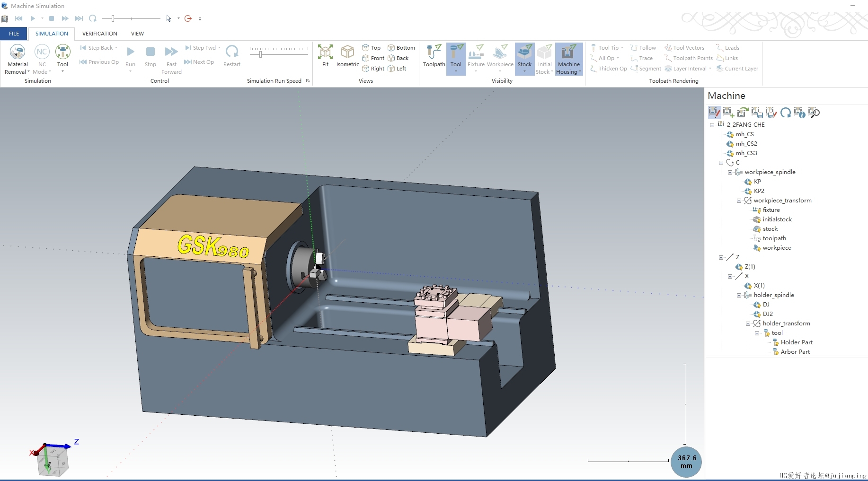This screenshot has width=868, height=481.
Task: Toggle Toolpath visibility
Action: coord(434,56)
